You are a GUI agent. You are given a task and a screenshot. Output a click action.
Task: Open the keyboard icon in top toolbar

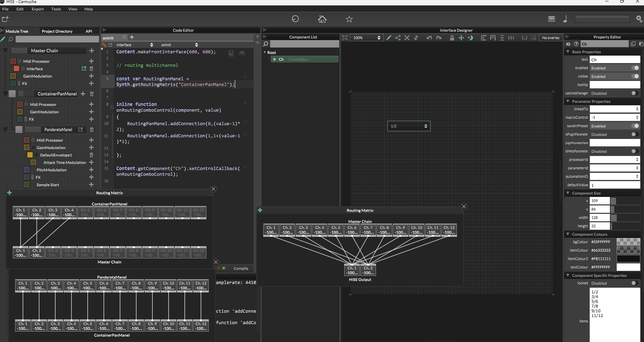(552, 19)
